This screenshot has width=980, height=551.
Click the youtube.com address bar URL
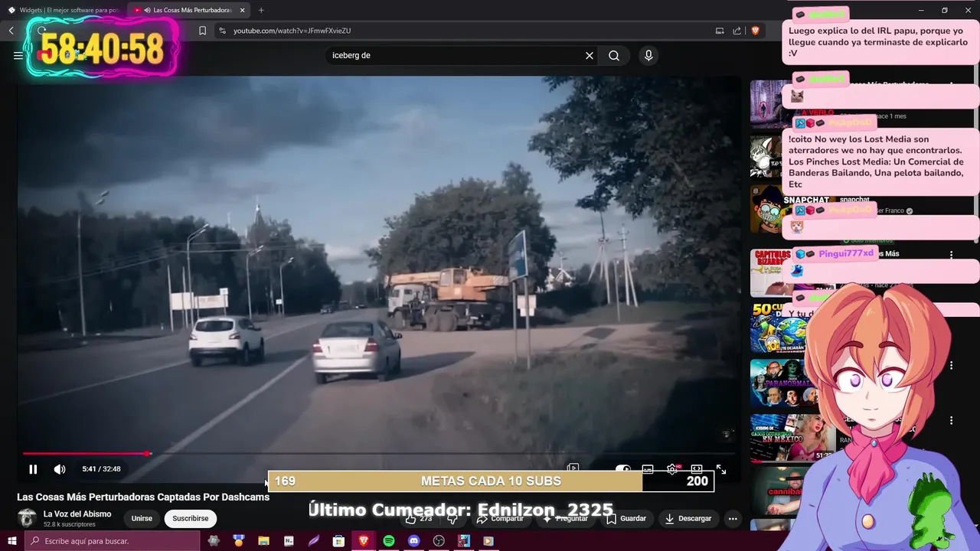coord(292,31)
